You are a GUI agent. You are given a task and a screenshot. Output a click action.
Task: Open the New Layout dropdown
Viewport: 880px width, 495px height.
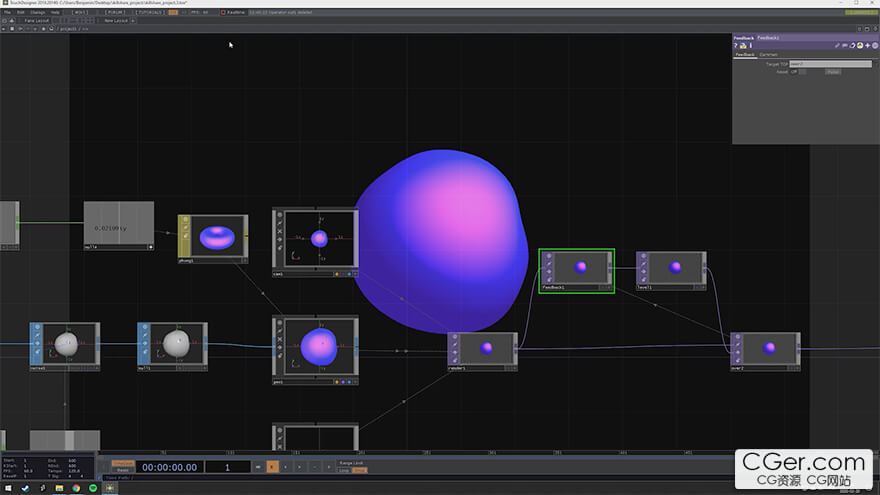(x=116, y=20)
